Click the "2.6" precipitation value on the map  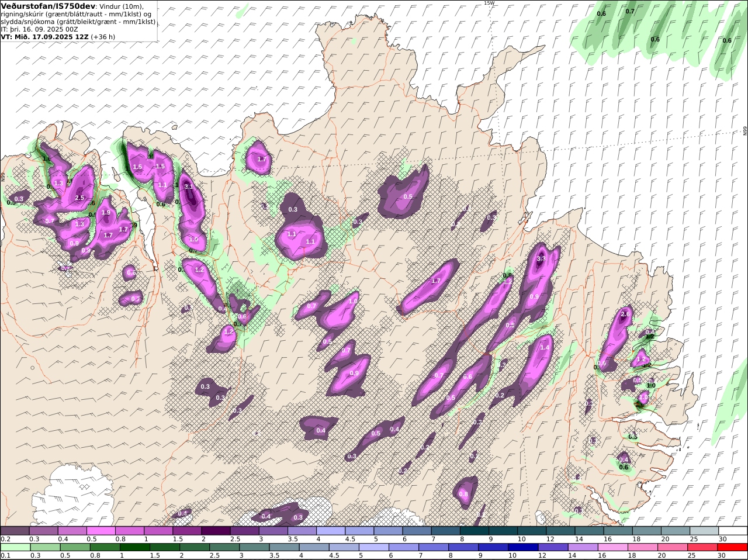click(625, 314)
